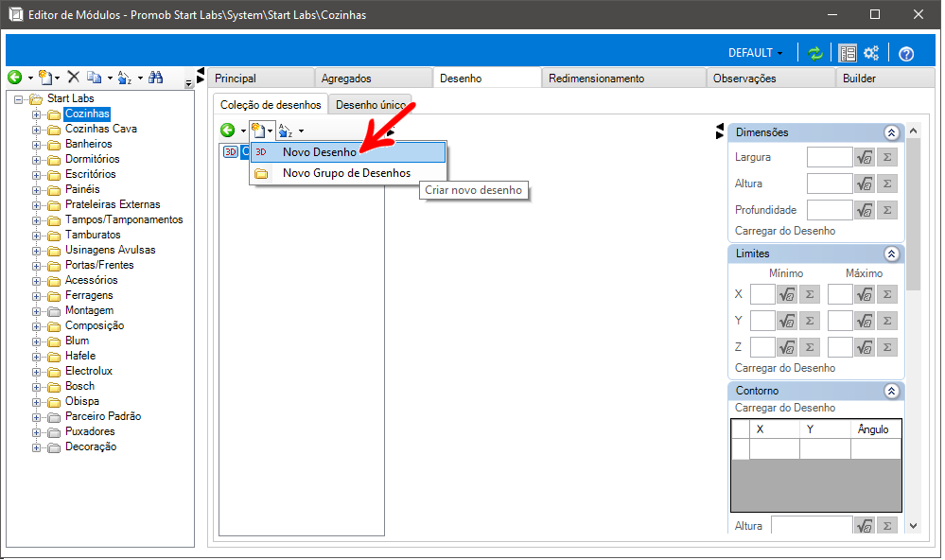Viewport: 945px width, 560px height.
Task: Collapse the Contorno panel
Action: [891, 392]
